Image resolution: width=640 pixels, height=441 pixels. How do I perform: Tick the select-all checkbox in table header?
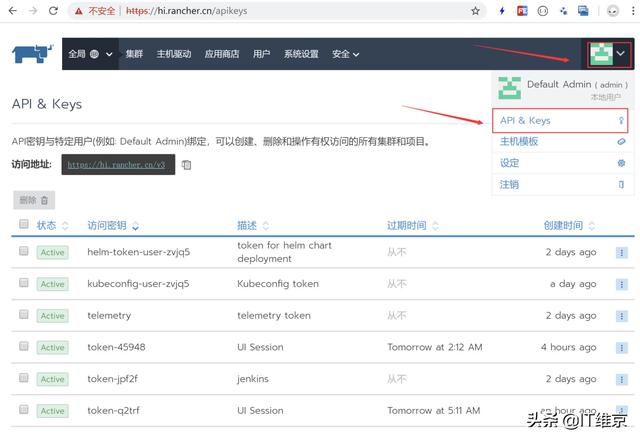[24, 224]
